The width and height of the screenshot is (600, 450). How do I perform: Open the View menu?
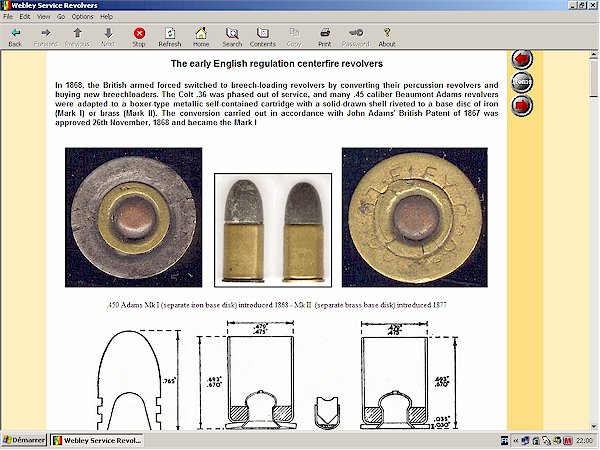pos(44,16)
